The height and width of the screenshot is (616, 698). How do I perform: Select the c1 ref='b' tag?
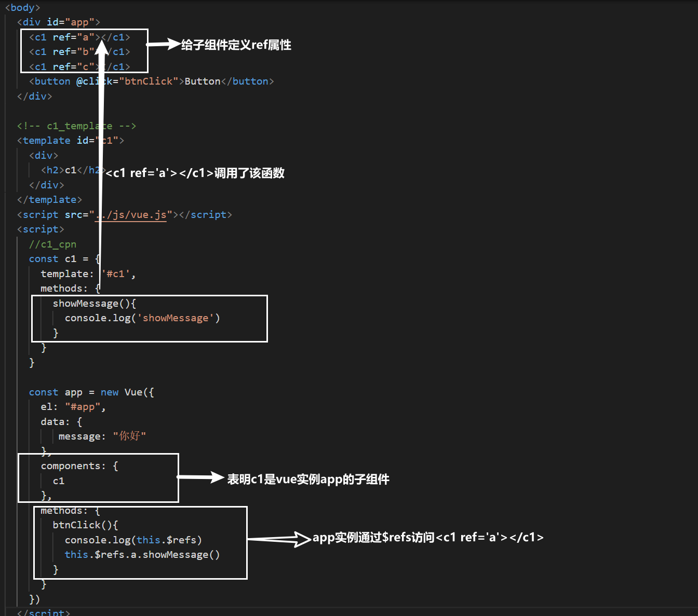pyautogui.click(x=62, y=51)
